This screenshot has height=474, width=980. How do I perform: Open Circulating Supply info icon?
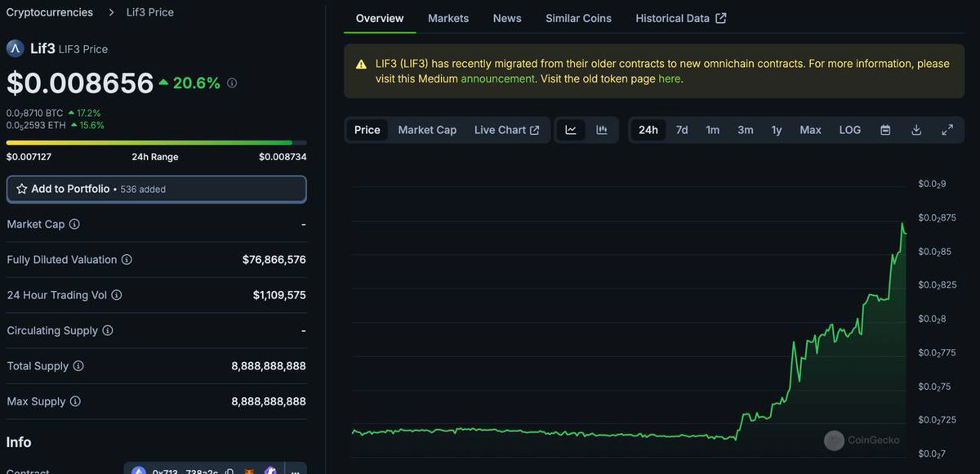[x=108, y=331]
